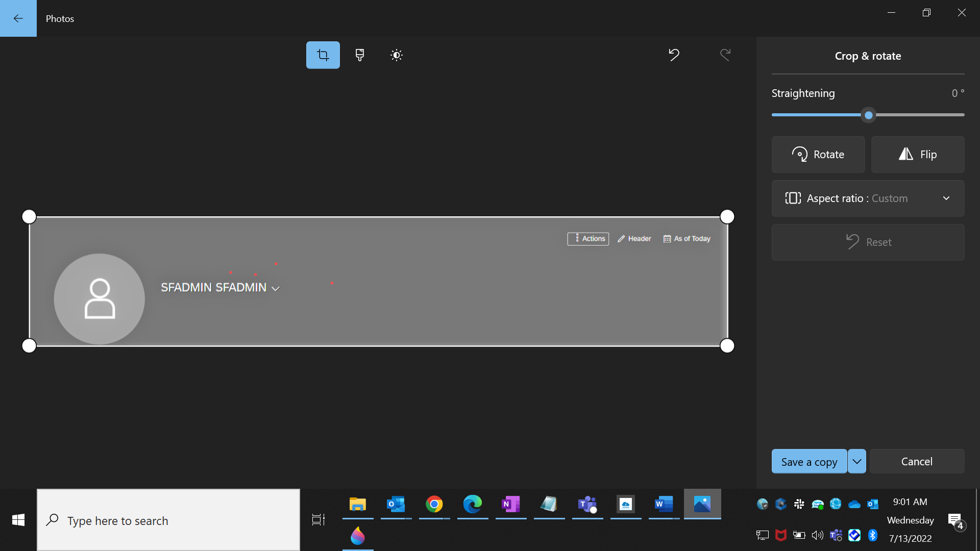Open the volume speaker tray icon
Image resolution: width=980 pixels, height=551 pixels.
(818, 535)
